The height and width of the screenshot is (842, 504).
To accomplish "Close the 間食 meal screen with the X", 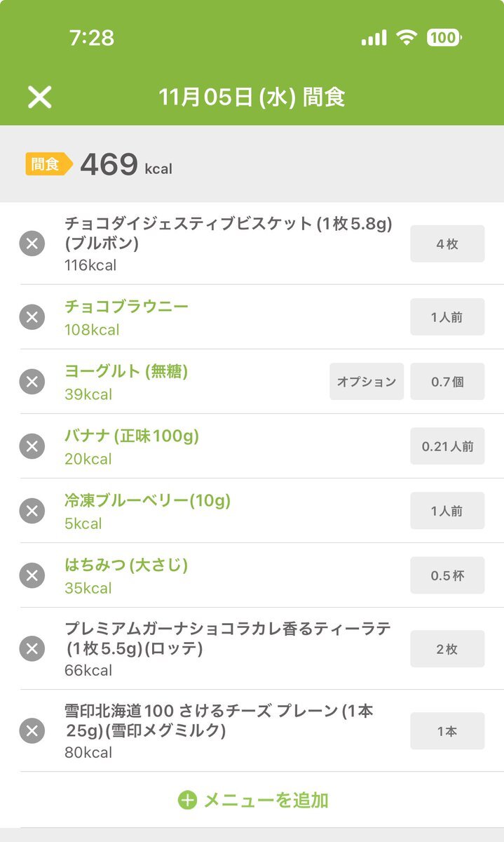I will (39, 97).
